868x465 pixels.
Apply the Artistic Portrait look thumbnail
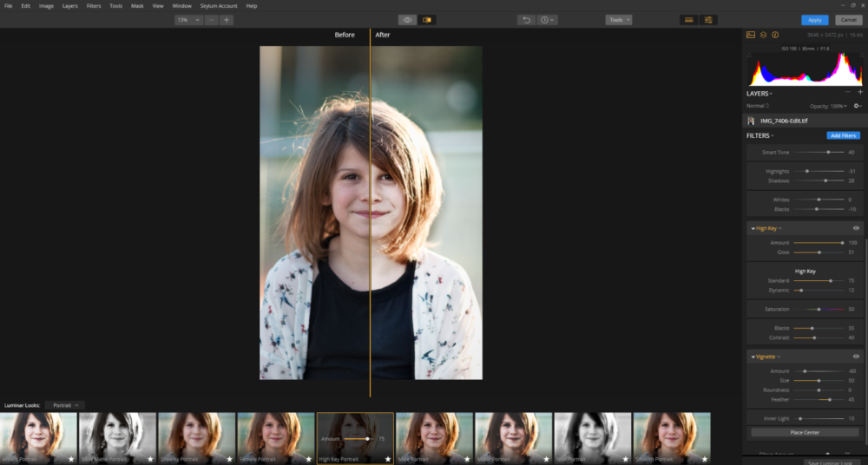(x=38, y=438)
